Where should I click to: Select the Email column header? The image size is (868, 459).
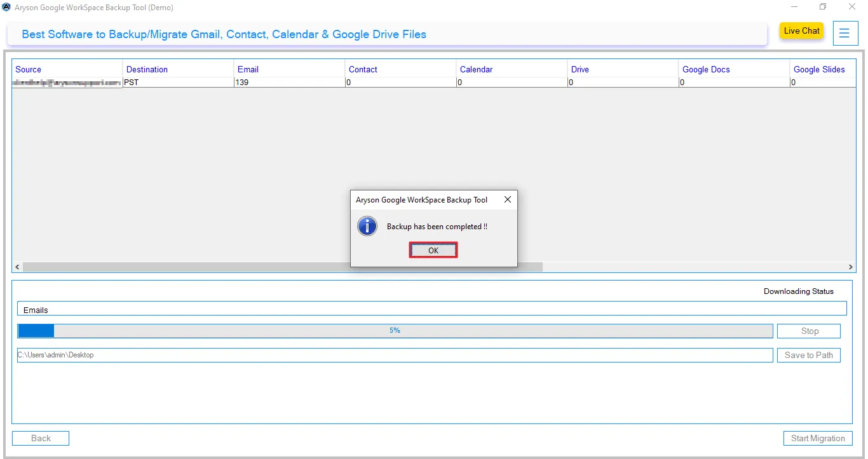tap(248, 69)
